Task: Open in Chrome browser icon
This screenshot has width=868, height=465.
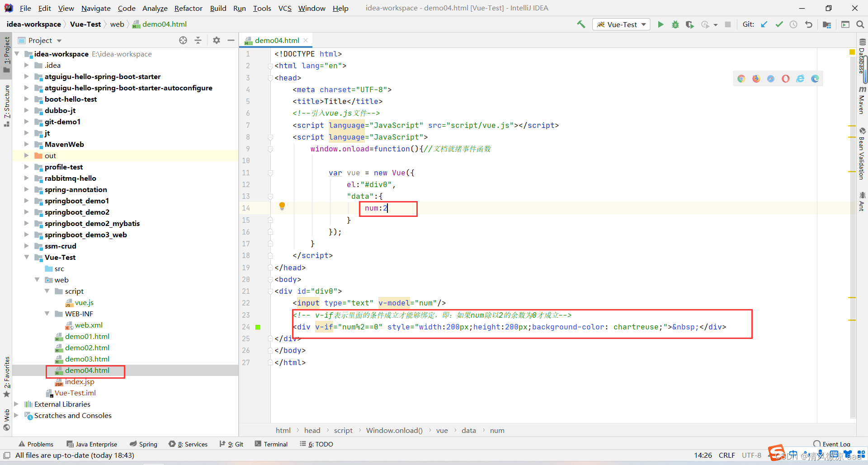Action: click(741, 79)
